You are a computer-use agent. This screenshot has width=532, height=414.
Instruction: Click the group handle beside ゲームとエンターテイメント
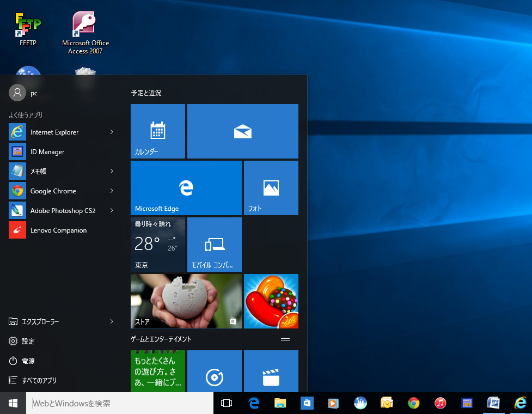point(285,339)
